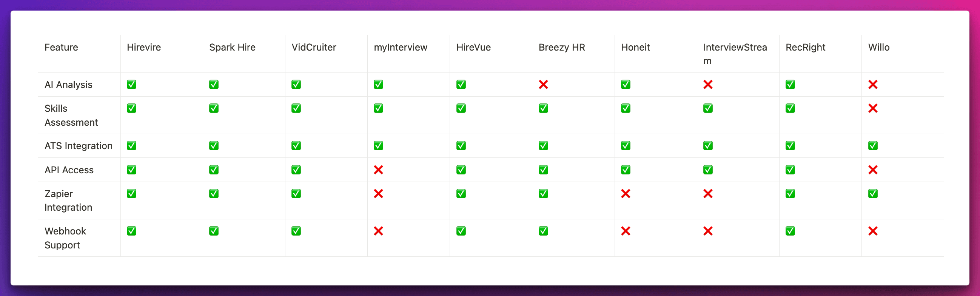Click the AI Analysis row label
This screenshot has height=296, width=980.
coord(68,85)
